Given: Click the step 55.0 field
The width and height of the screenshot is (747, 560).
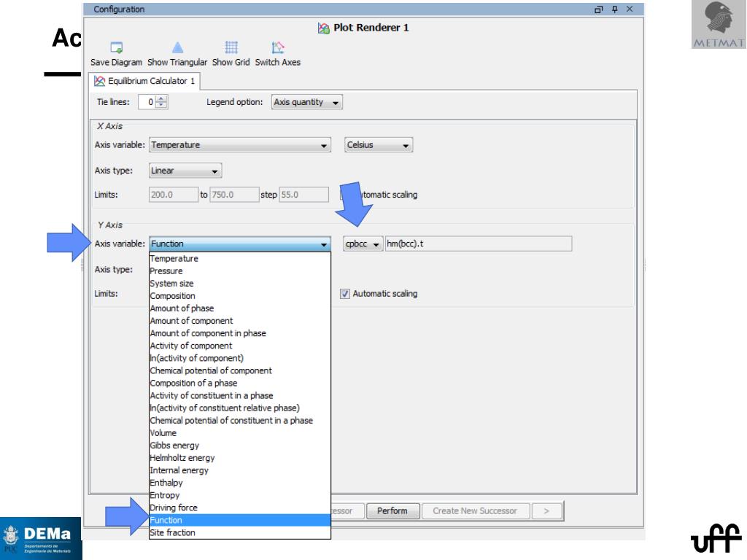Looking at the screenshot, I should click(x=303, y=195).
